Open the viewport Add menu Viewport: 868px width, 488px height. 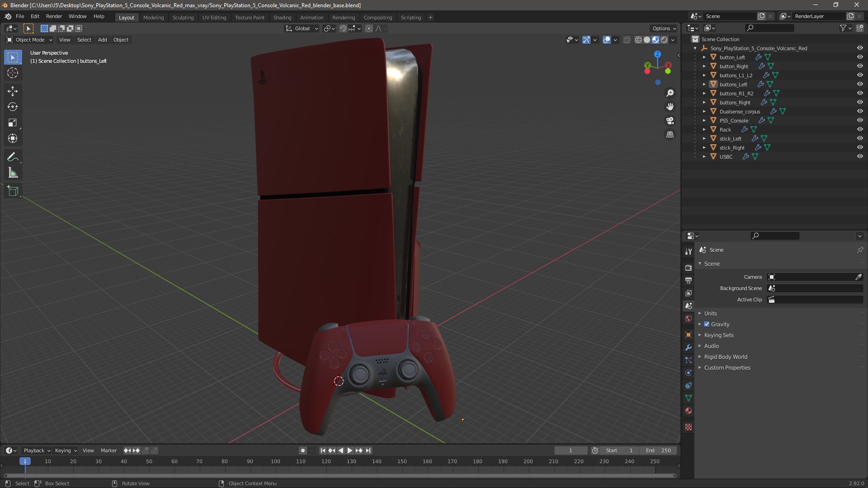pos(103,40)
